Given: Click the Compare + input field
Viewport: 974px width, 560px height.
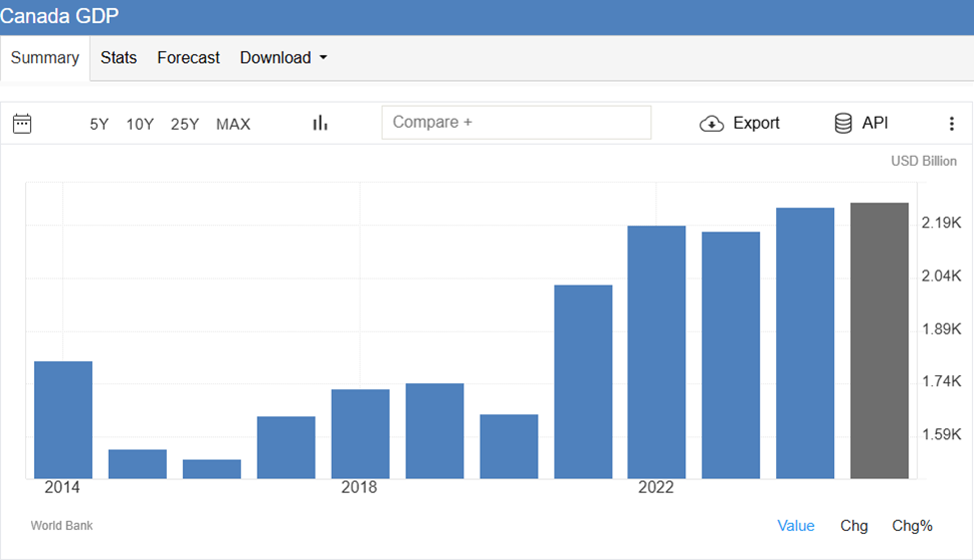Looking at the screenshot, I should (515, 123).
